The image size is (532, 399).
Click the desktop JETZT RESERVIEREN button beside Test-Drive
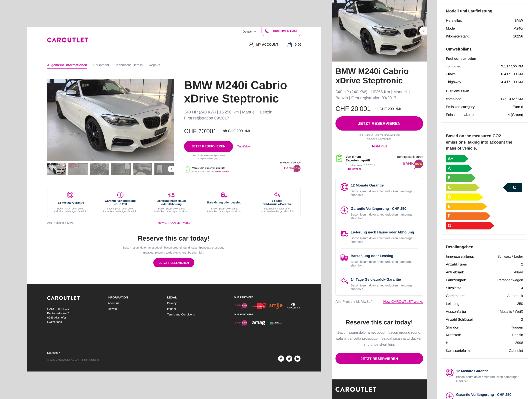point(208,146)
